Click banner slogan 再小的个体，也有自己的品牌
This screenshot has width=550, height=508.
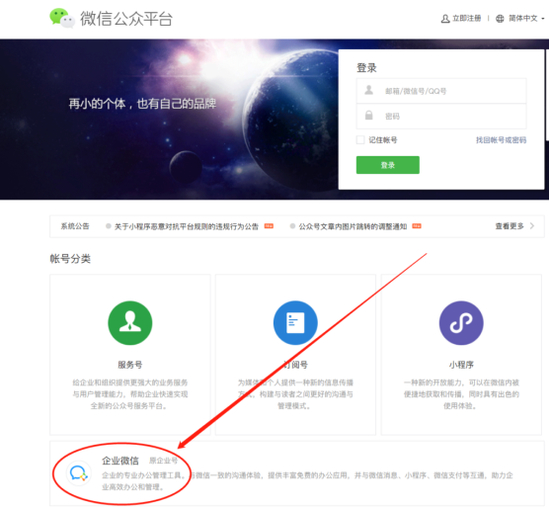tap(142, 104)
